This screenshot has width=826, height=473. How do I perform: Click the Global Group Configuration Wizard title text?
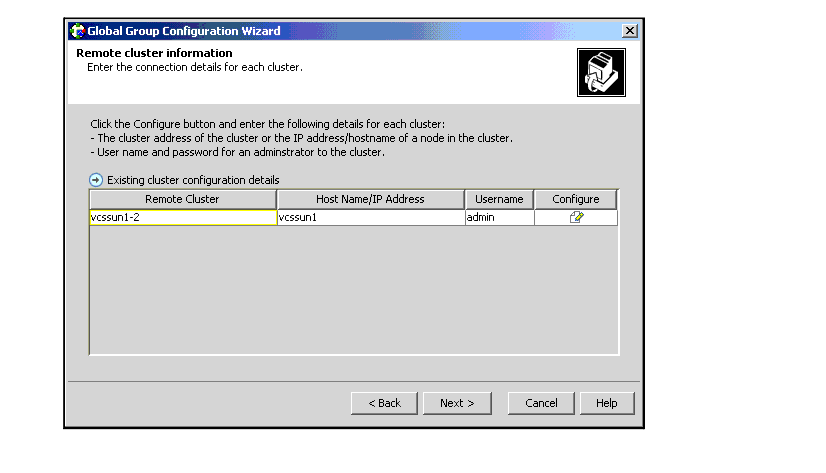coord(184,31)
